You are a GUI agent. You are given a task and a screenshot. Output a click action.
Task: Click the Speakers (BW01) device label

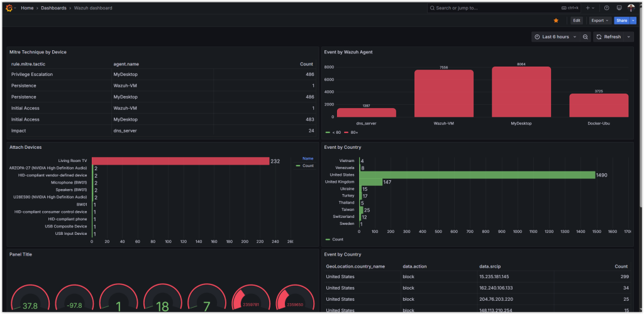[x=71, y=190]
